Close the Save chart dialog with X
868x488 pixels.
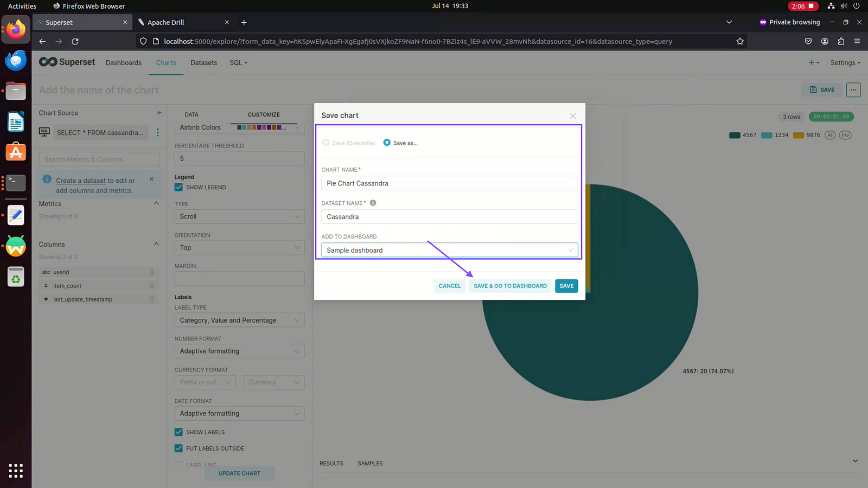pos(572,116)
